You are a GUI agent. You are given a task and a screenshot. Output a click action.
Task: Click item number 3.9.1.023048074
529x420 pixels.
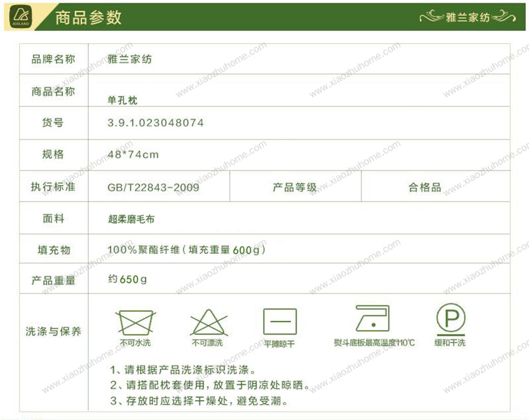pyautogui.click(x=156, y=123)
